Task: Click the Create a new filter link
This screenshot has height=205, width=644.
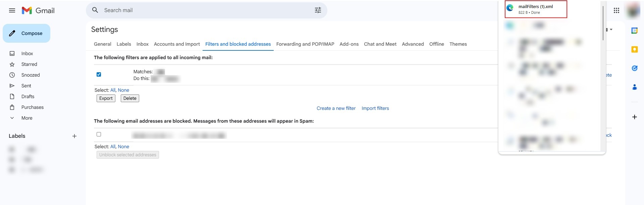Action: point(336,108)
